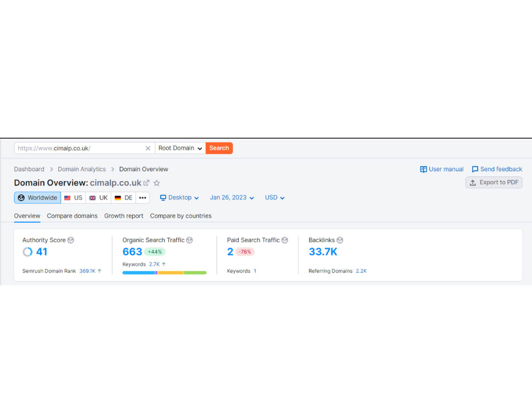Open Send feedback link
Screen dimensions: 532x399
click(497, 169)
